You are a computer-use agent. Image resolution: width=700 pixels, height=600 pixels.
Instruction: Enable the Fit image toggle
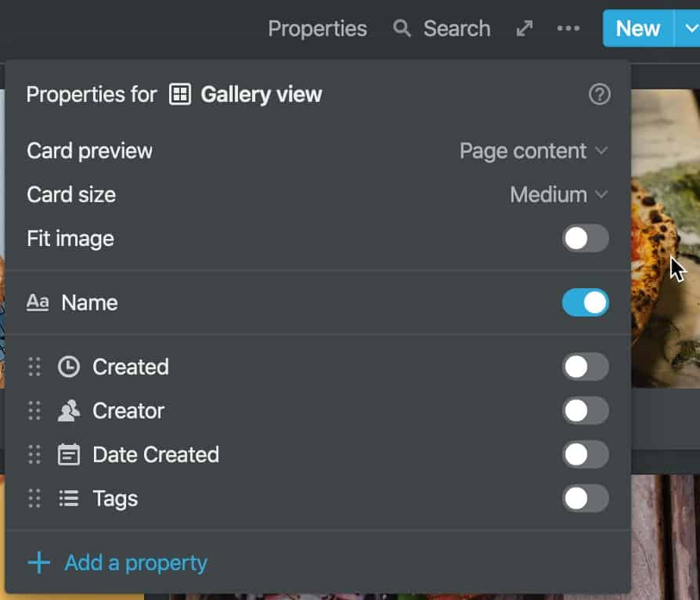(585, 239)
